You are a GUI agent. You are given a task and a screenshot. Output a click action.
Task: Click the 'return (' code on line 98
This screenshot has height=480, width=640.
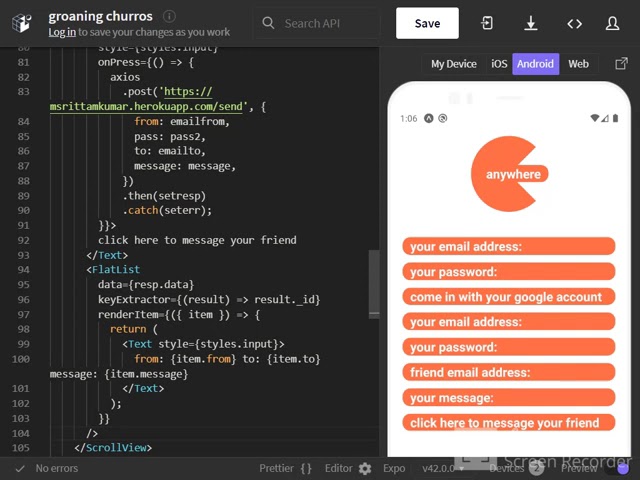coord(134,329)
